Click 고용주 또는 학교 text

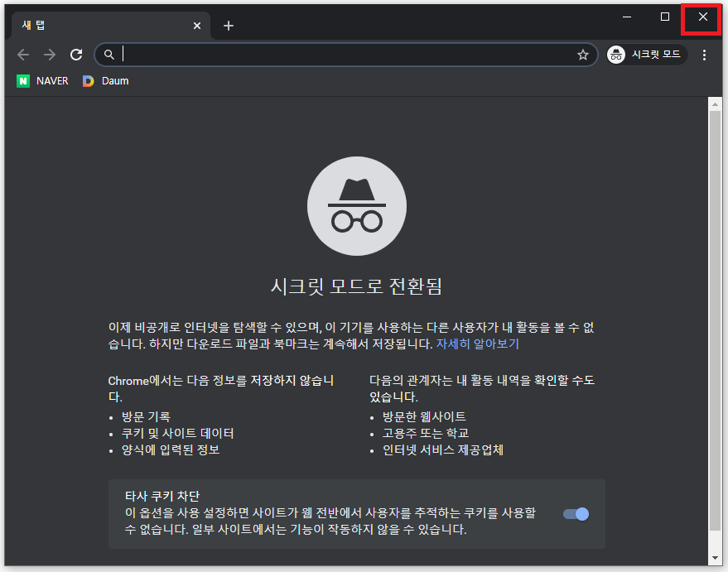click(425, 433)
